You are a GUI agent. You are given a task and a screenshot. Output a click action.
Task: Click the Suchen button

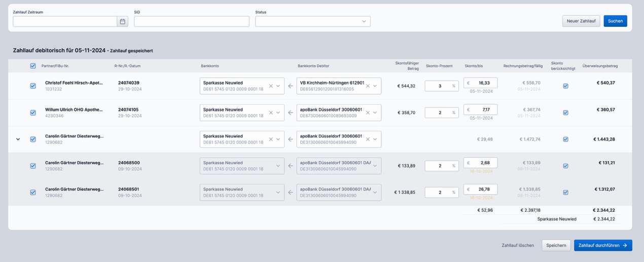click(615, 21)
